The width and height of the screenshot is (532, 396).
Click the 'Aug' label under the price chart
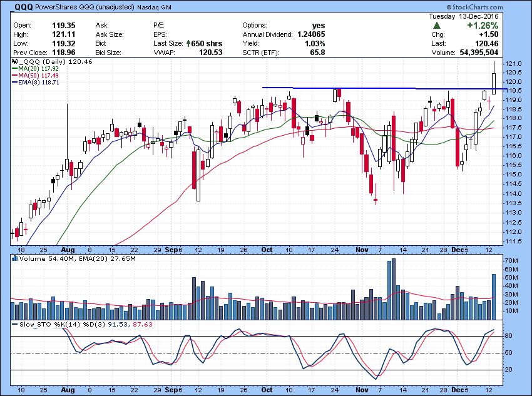(x=68, y=250)
